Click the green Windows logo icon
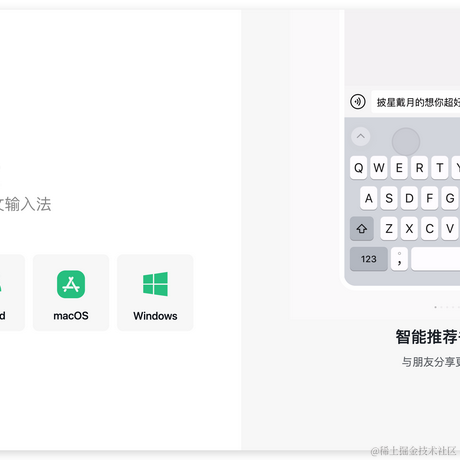Screen dimensions: 460x460 coord(155,284)
